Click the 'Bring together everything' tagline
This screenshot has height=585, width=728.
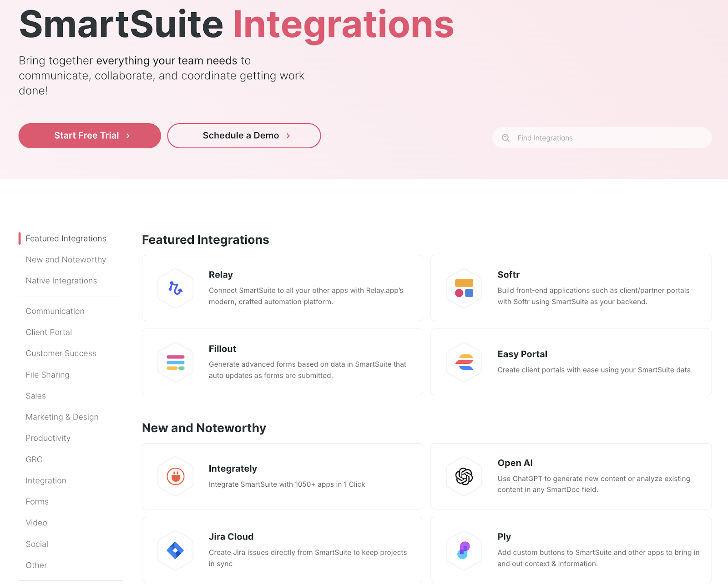point(162,76)
